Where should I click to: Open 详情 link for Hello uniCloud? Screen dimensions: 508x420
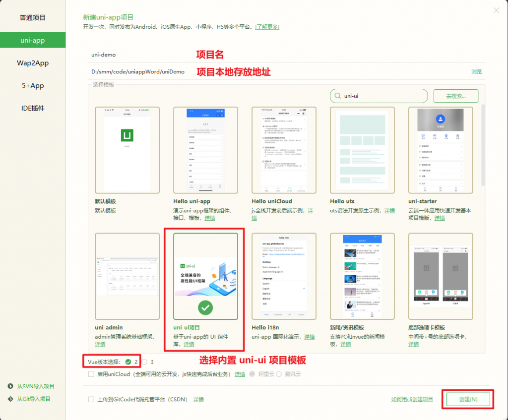pos(311,210)
